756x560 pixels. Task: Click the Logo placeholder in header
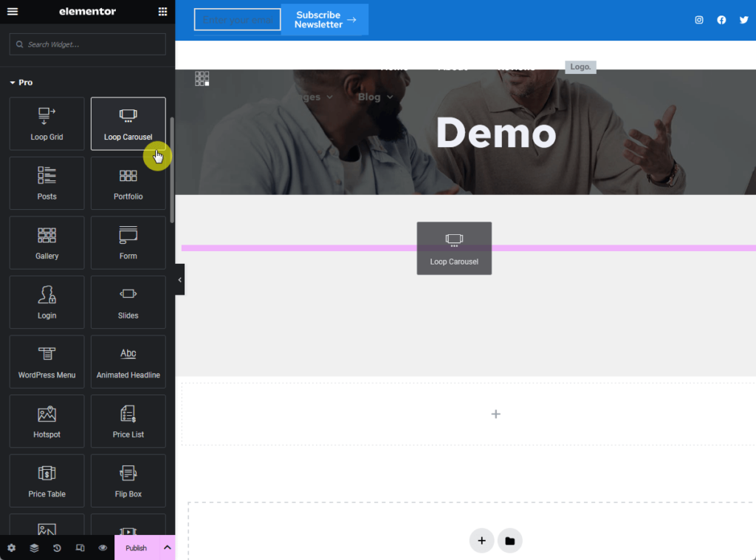pos(580,67)
